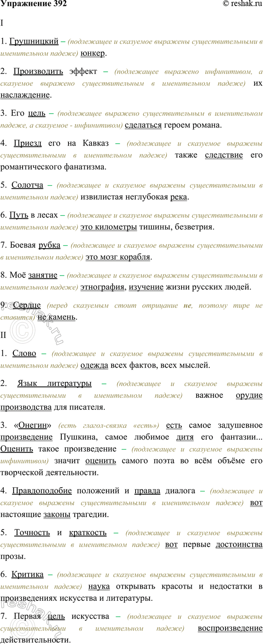This screenshot has width=263, height=644.
Task: Click the underlined phrase "Язык литературы"
Action: click(55, 384)
